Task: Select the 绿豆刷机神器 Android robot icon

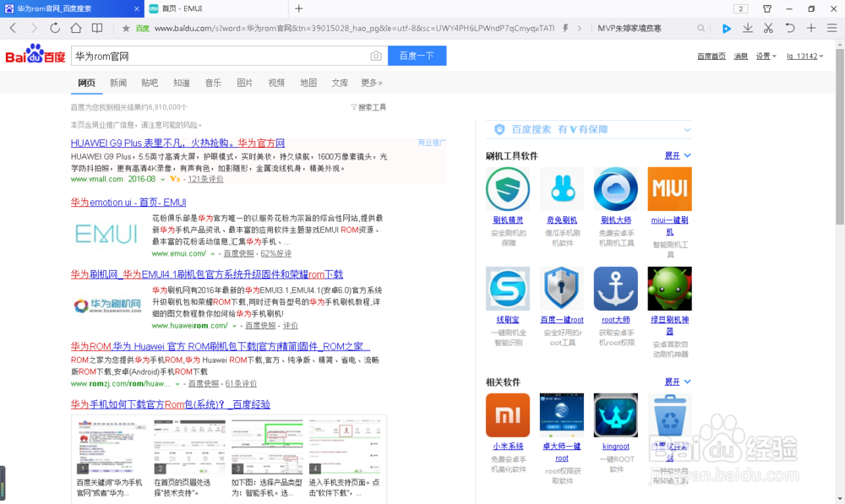Action: coord(669,288)
